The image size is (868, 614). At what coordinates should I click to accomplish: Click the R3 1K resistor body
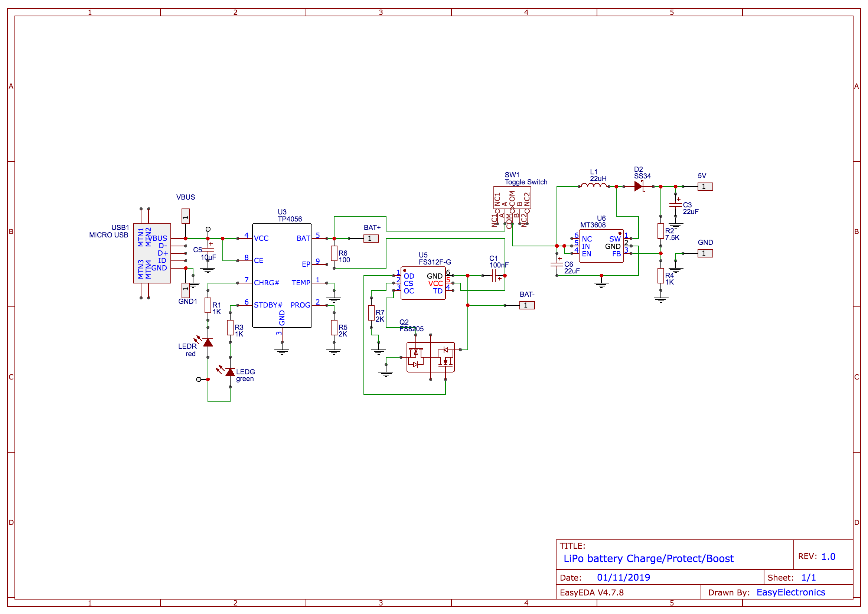[x=230, y=328]
